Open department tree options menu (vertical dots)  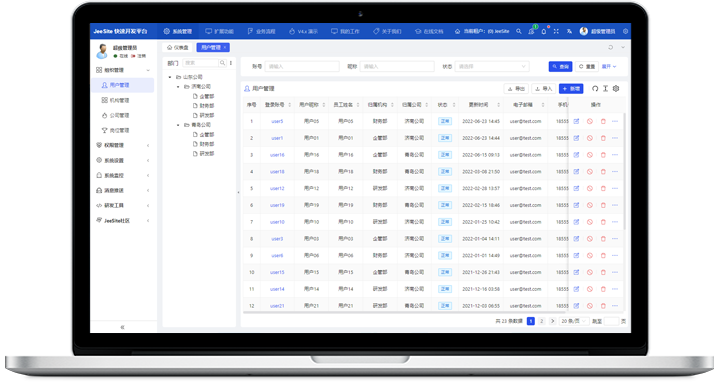pos(231,63)
